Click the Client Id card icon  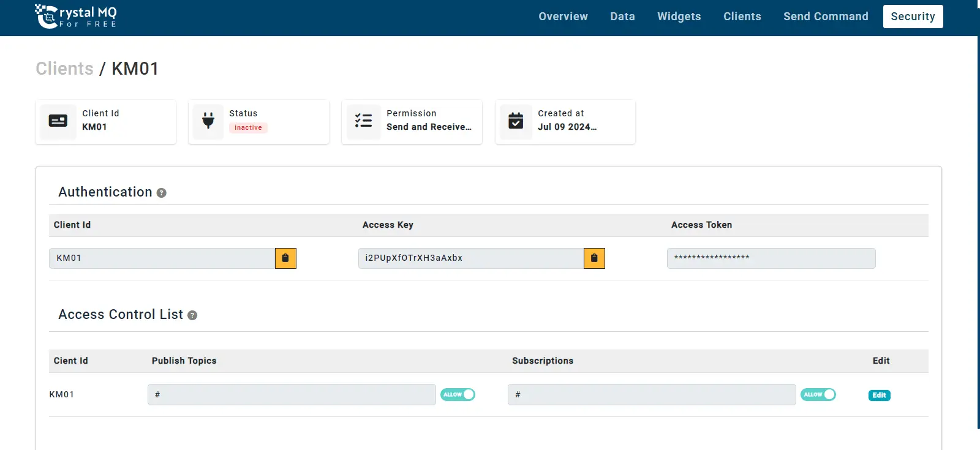[58, 121]
